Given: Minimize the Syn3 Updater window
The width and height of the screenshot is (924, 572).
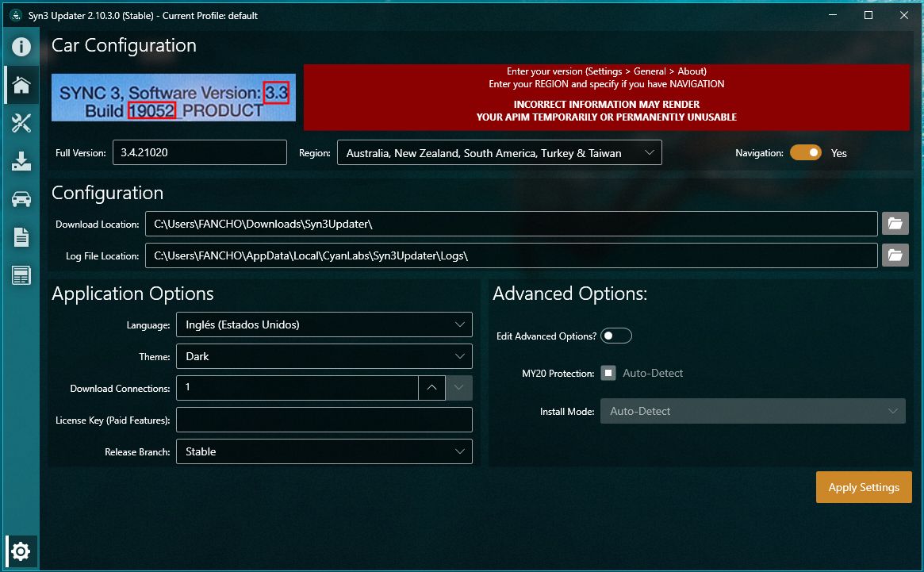Looking at the screenshot, I should [x=833, y=15].
